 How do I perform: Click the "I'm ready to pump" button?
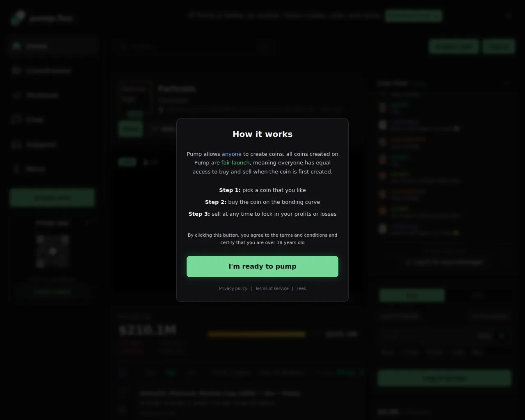pos(262,267)
